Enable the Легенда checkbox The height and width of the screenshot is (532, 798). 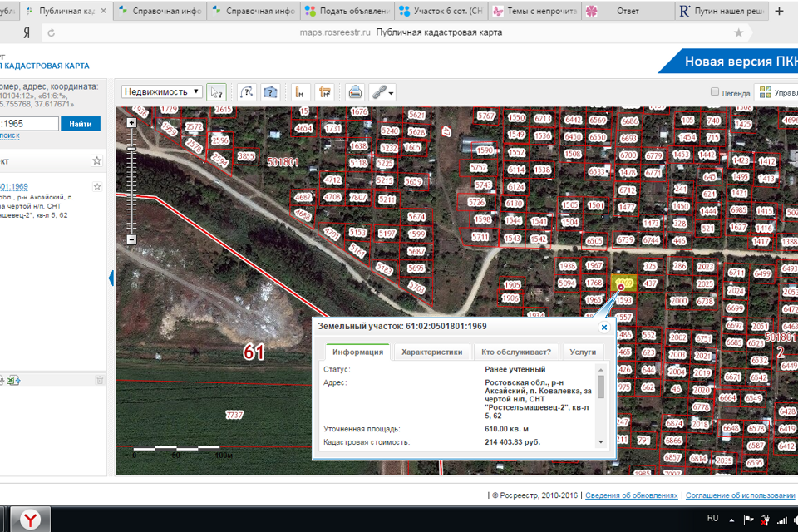coord(715,92)
